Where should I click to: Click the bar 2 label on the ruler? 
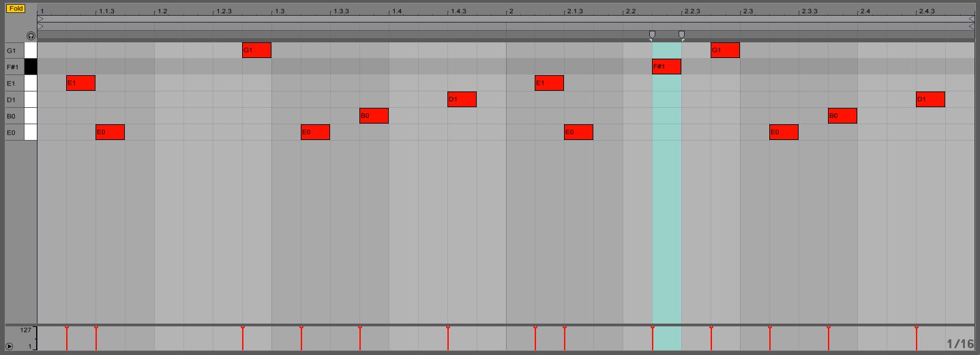[511, 12]
